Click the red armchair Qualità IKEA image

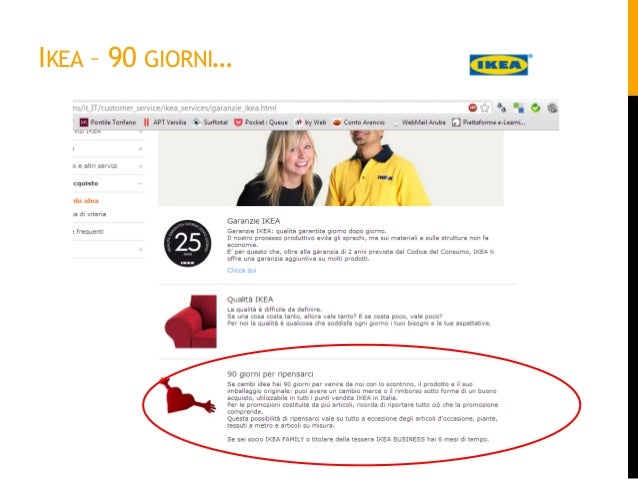pyautogui.click(x=191, y=322)
